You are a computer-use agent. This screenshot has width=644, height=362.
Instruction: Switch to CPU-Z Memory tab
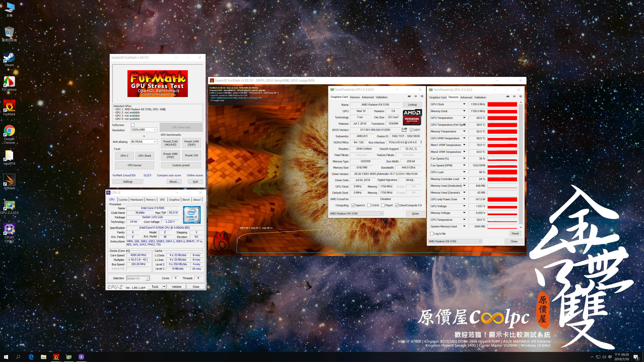point(151,200)
